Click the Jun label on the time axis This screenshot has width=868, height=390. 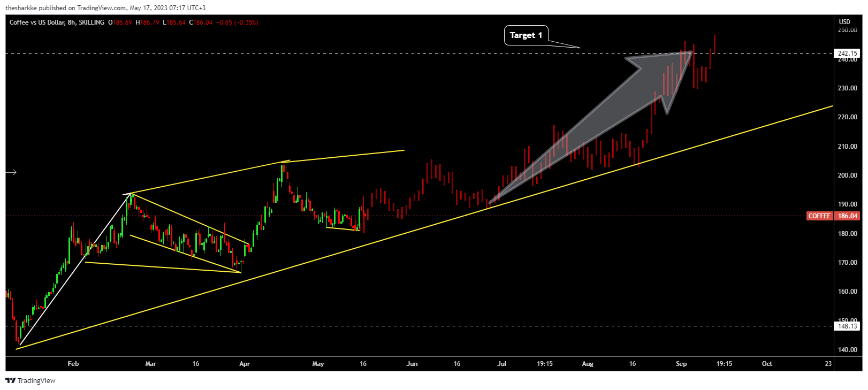pyautogui.click(x=412, y=364)
